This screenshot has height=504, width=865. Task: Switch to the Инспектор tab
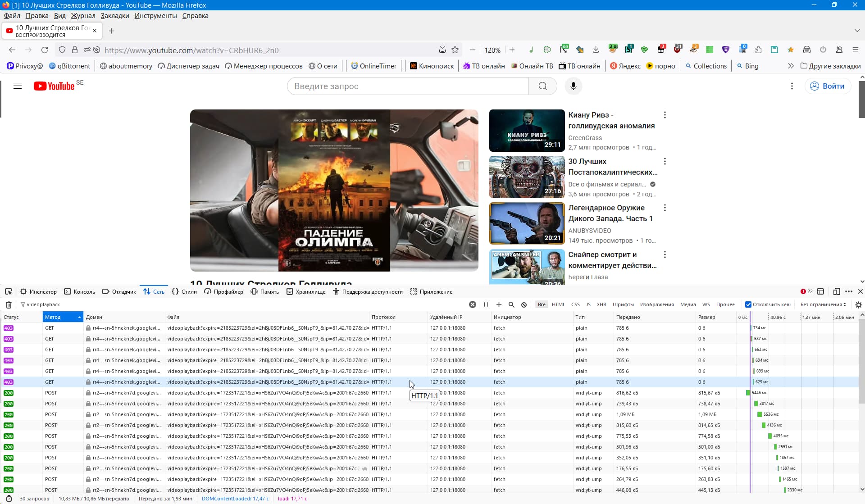click(39, 291)
